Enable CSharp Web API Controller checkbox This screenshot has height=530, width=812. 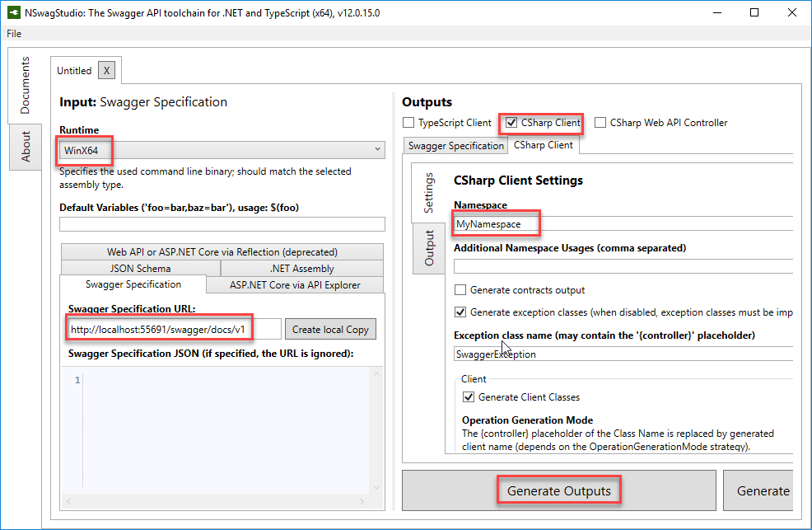600,123
